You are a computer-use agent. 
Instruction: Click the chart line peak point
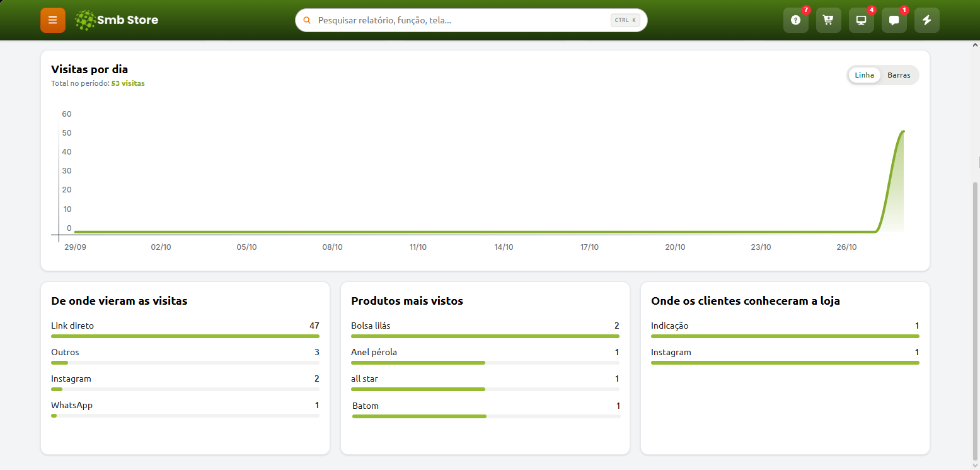point(903,132)
